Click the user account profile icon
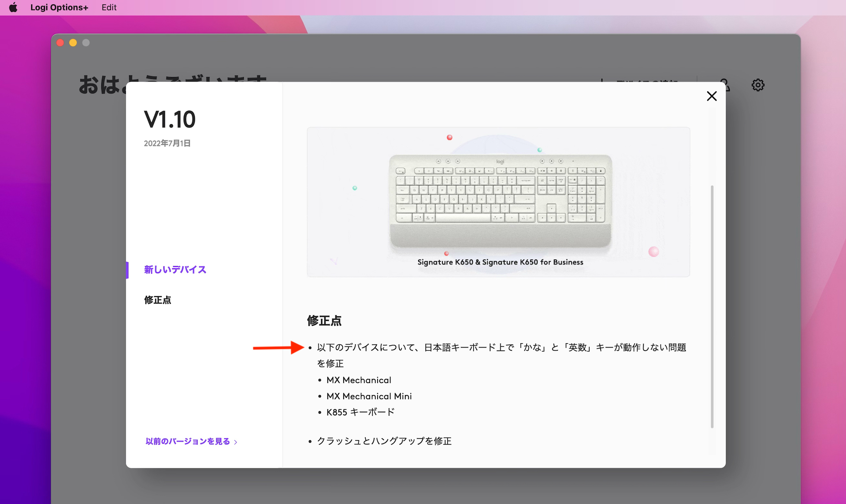The width and height of the screenshot is (846, 504). coord(725,84)
